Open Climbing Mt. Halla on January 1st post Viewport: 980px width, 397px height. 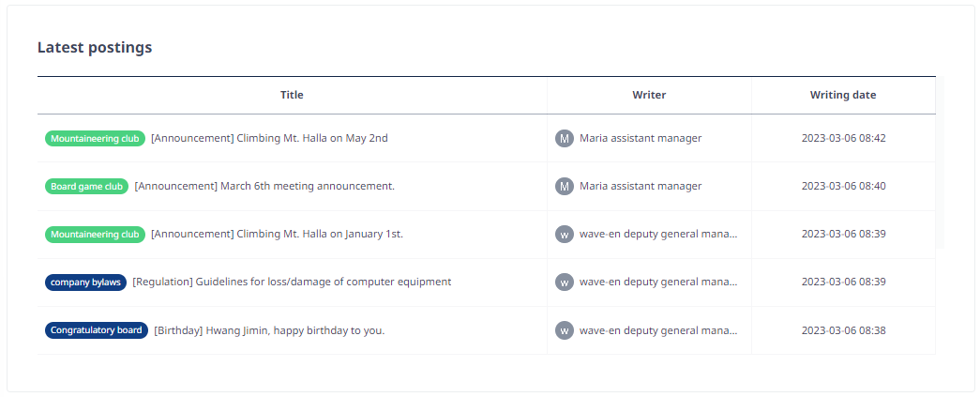point(277,235)
